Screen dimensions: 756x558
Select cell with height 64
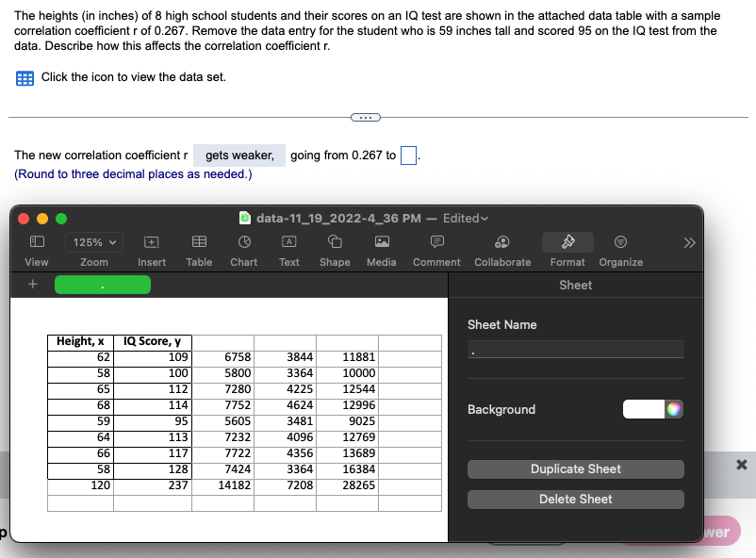pos(80,438)
